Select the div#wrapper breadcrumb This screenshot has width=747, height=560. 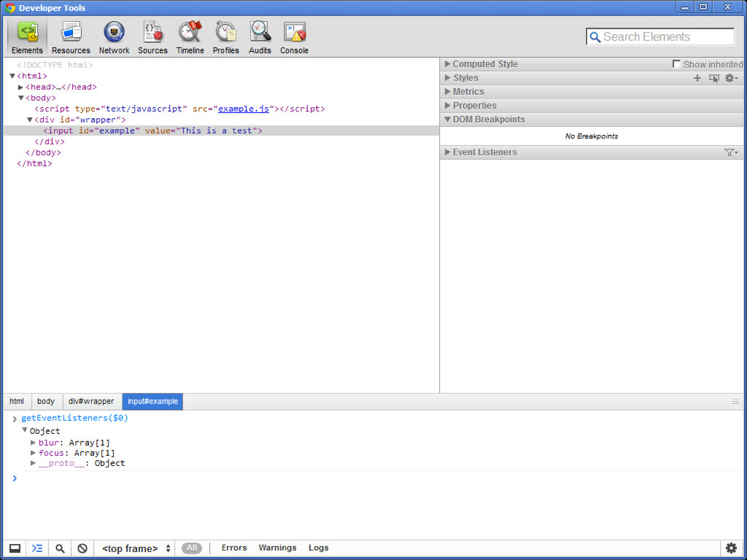tap(91, 402)
